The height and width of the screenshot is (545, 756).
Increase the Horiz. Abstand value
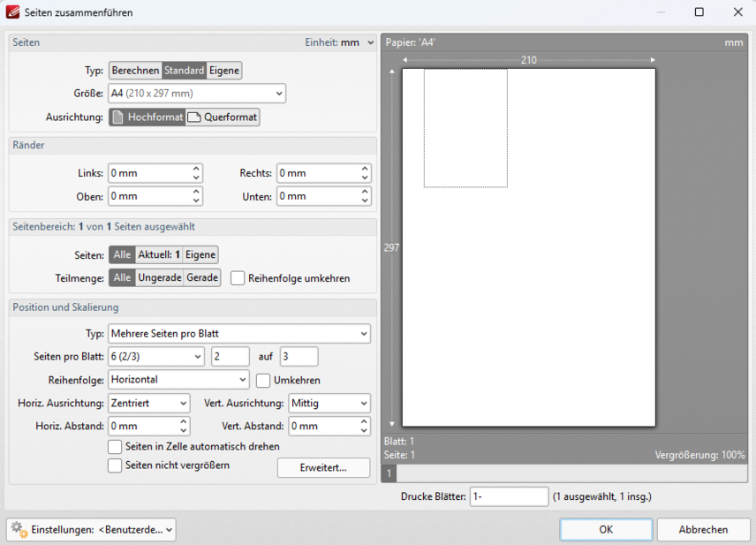(x=196, y=422)
